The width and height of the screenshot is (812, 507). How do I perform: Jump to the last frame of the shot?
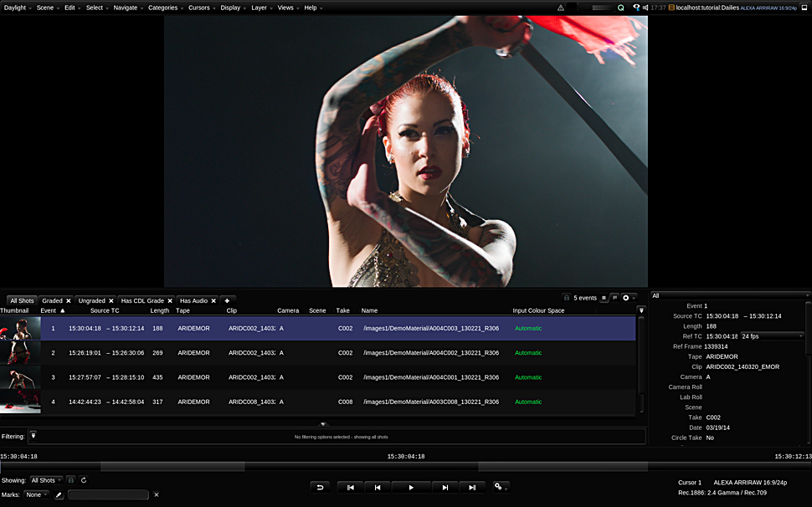[x=472, y=487]
